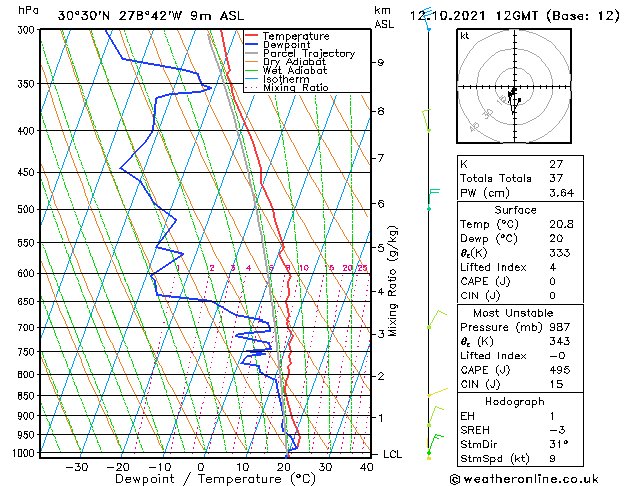Viewport: 629px width, 486px height.
Task: Select the Dewpoint legend label
Action: (286, 45)
